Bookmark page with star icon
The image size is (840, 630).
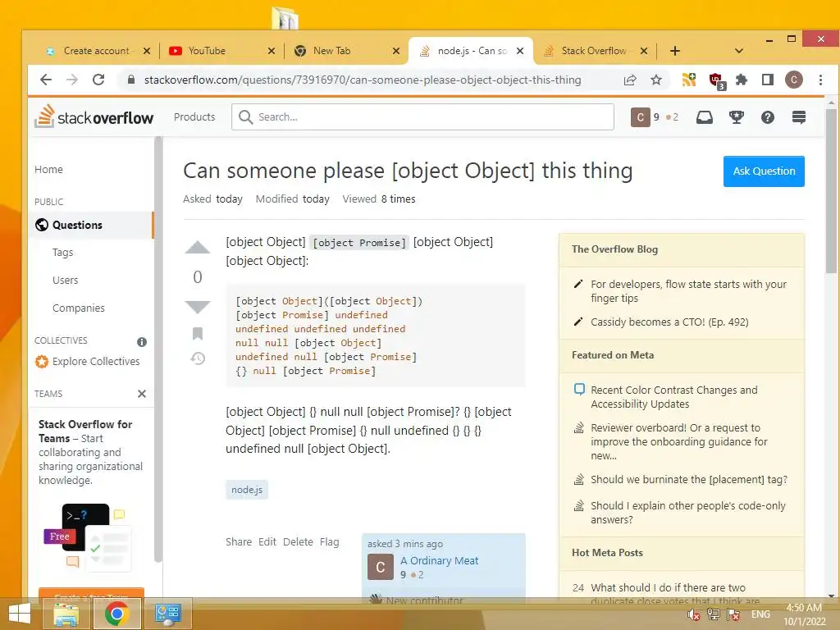coord(656,80)
